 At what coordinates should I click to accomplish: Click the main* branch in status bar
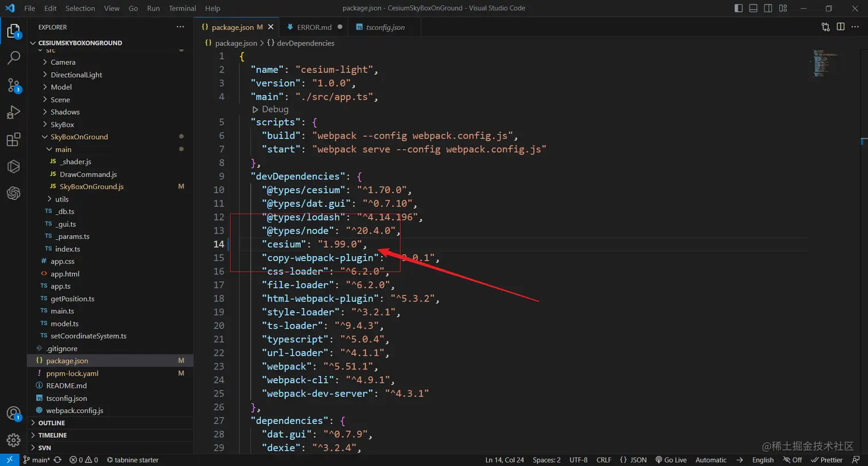[37, 460]
